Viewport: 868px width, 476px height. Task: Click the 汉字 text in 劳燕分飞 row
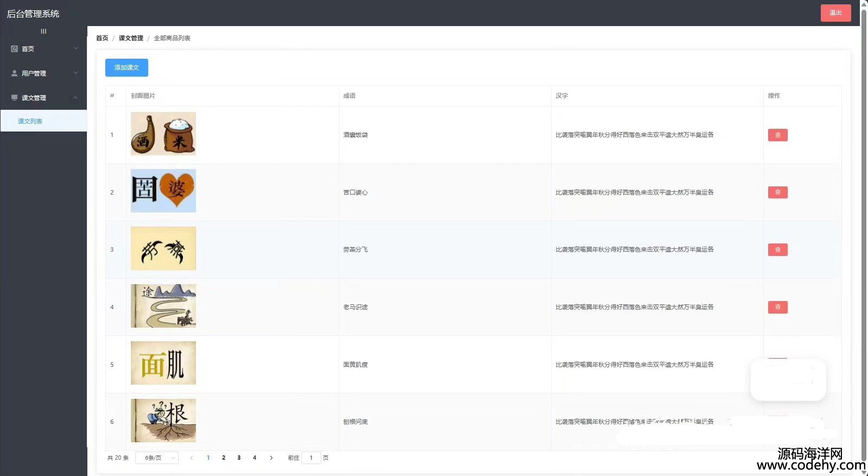tap(635, 249)
